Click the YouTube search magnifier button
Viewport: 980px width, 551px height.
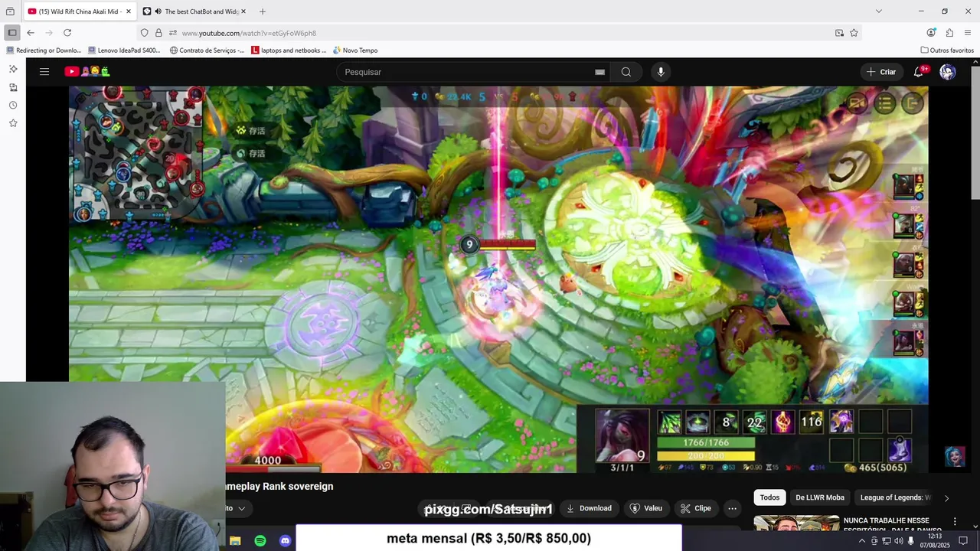click(626, 72)
